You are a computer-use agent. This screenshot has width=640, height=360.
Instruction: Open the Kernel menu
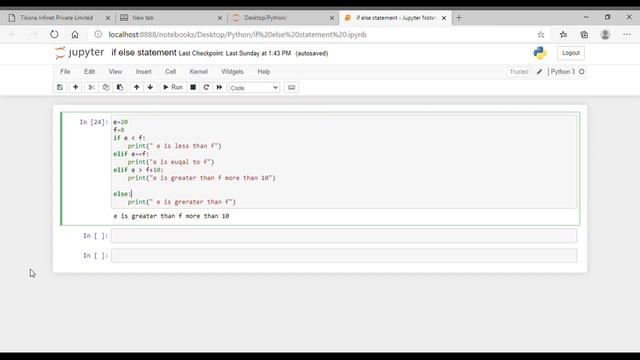[x=198, y=71]
